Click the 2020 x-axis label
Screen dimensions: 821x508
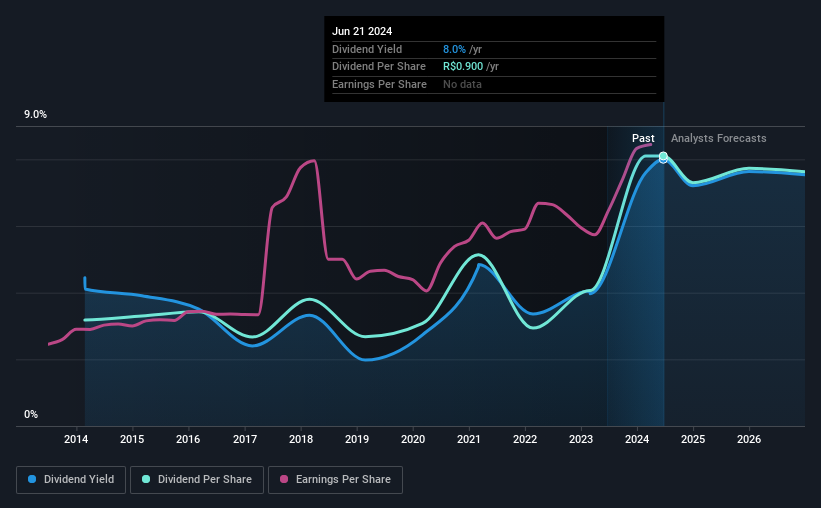[413, 439]
